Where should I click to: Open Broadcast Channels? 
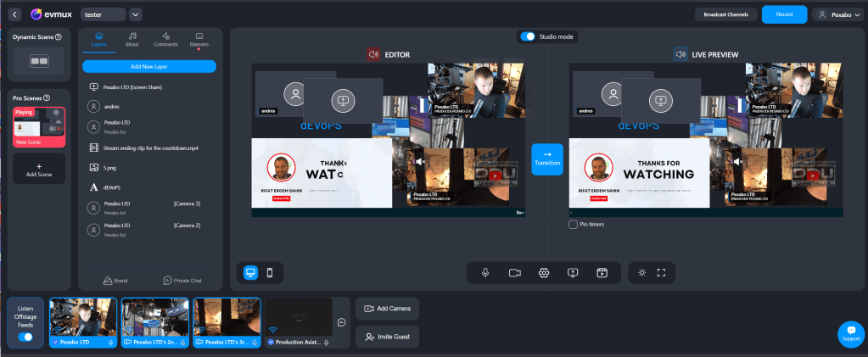point(726,14)
